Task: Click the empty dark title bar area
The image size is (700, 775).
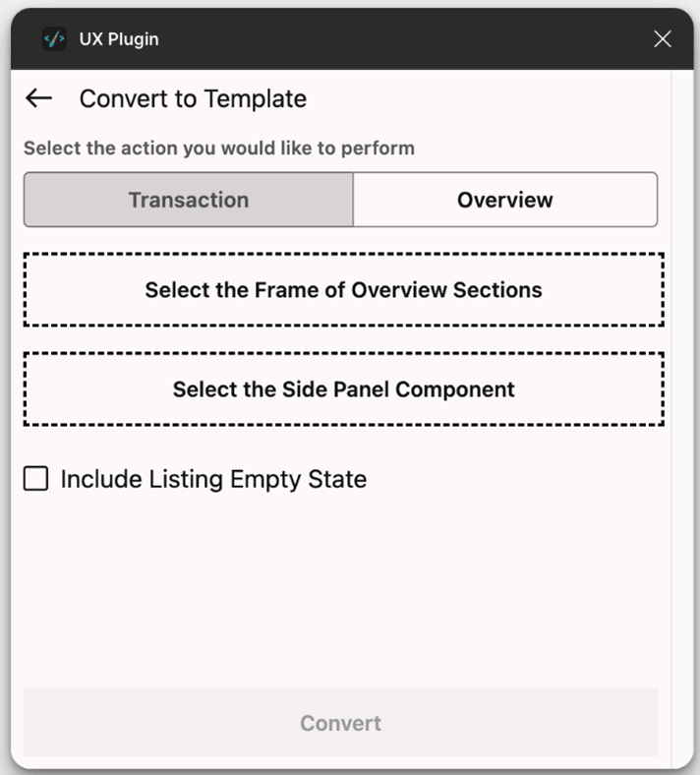Action: point(393,39)
